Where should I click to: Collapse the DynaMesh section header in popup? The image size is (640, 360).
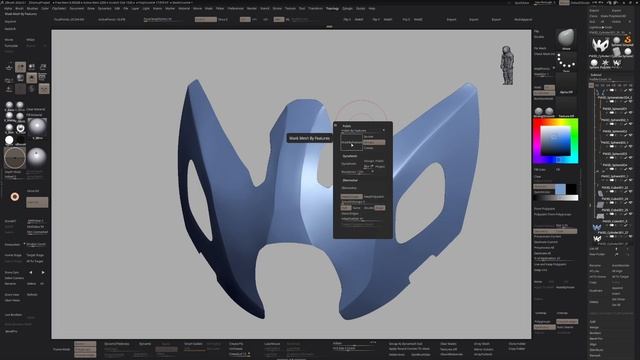click(350, 156)
